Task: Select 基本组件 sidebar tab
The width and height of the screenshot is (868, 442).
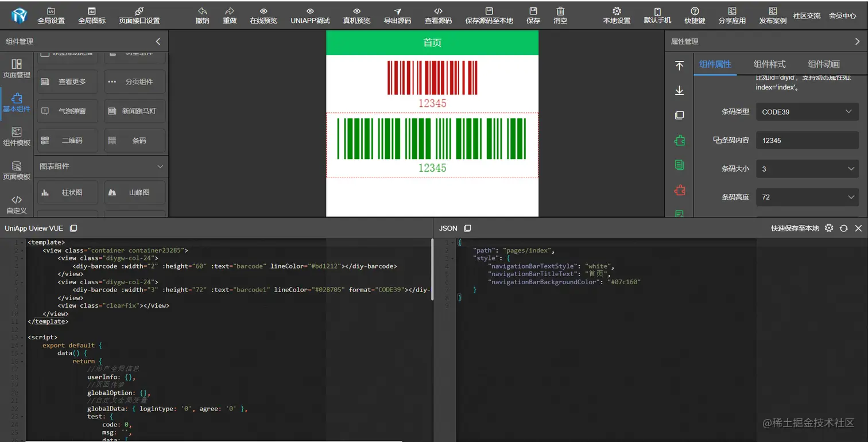Action: [x=17, y=102]
